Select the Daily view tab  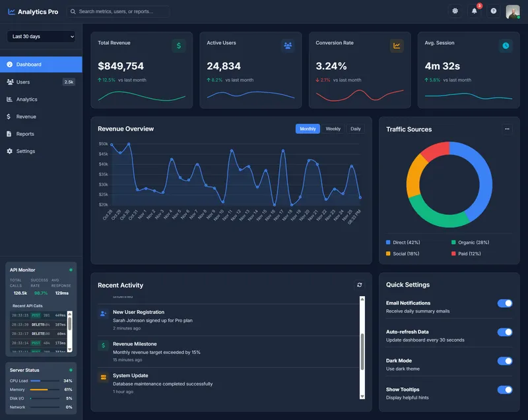[356, 129]
